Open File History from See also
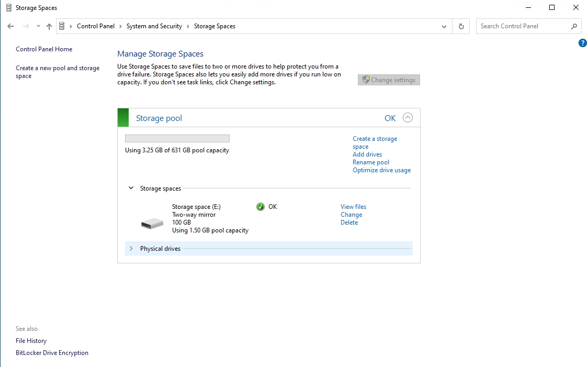 coord(31,340)
